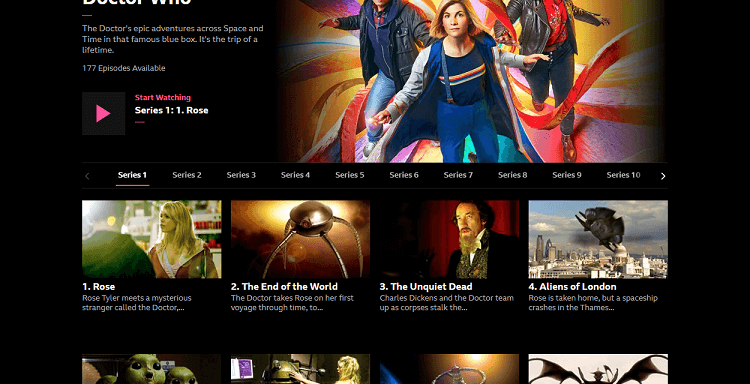750x384 pixels.
Task: Click 'The Doctor's epic adventures' description text
Action: pyautogui.click(x=173, y=39)
